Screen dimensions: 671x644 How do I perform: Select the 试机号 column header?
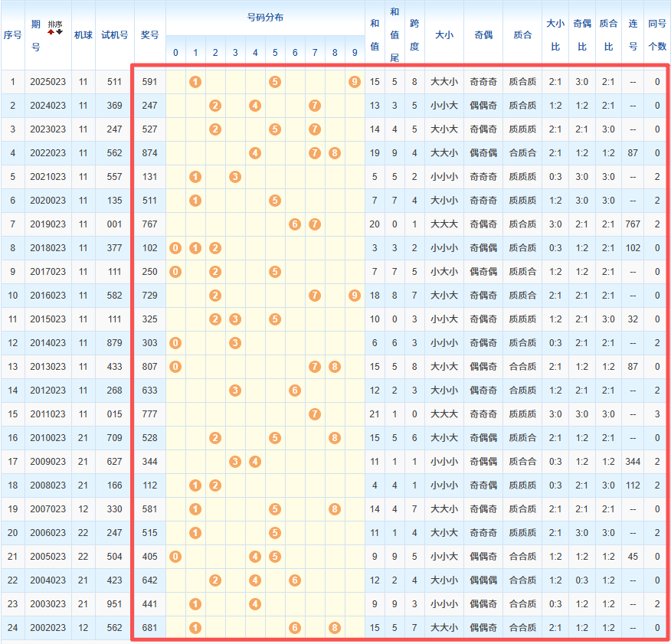tap(114, 35)
